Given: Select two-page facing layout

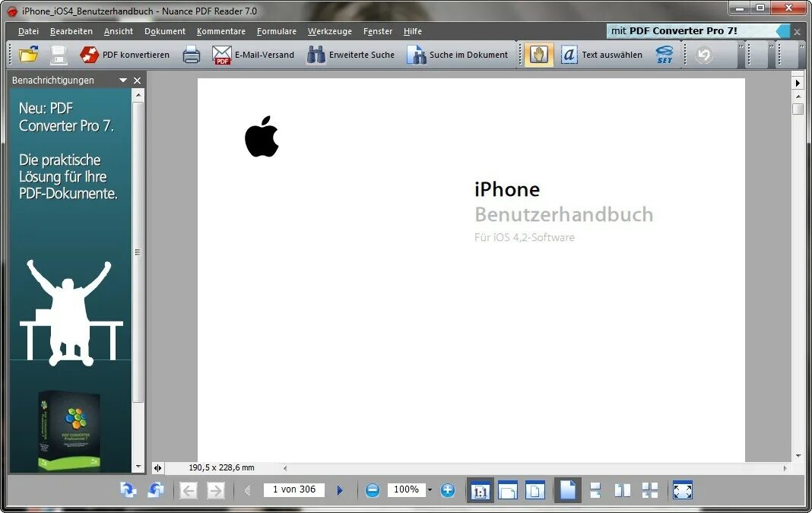Looking at the screenshot, I should pyautogui.click(x=623, y=490).
